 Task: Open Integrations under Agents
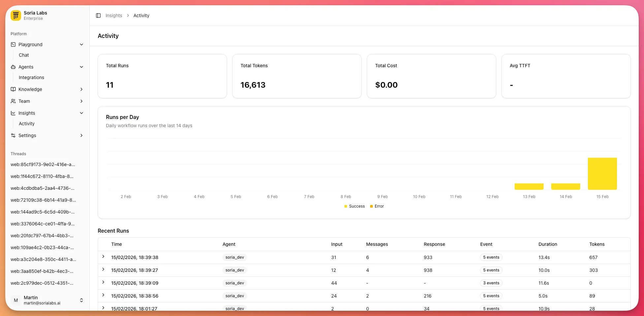tap(31, 77)
